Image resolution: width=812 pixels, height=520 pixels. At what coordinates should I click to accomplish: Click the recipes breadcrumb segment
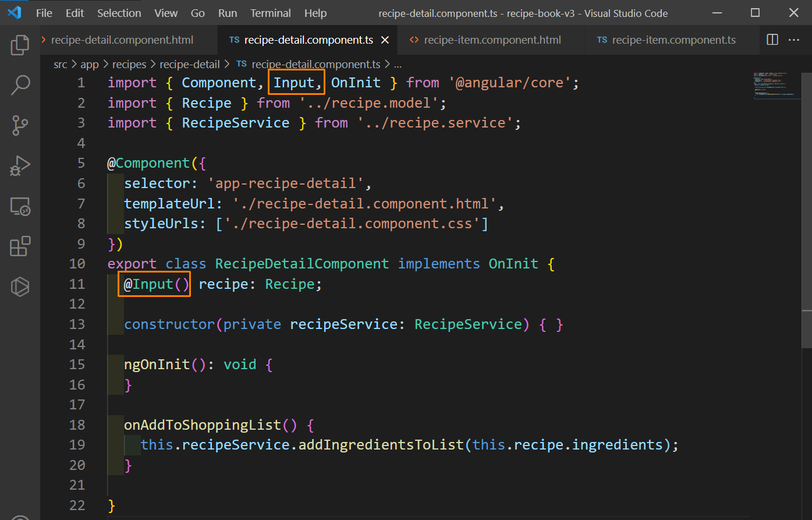click(x=129, y=65)
